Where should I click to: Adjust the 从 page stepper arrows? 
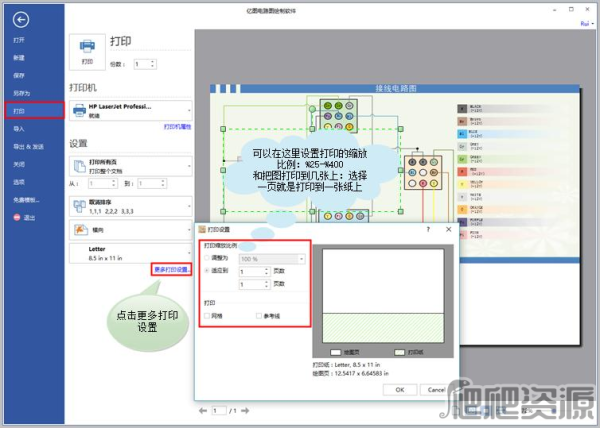(x=114, y=184)
